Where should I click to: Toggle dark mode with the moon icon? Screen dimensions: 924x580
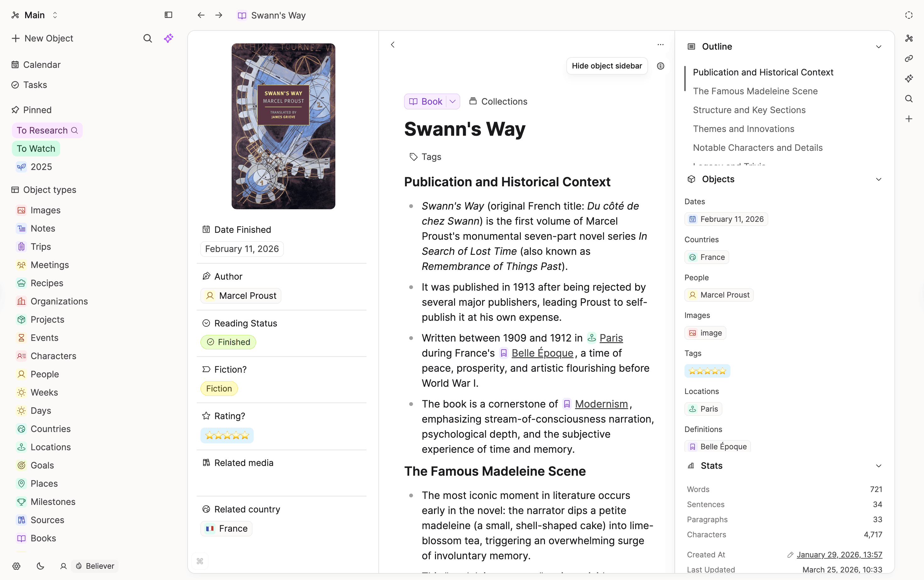40,566
